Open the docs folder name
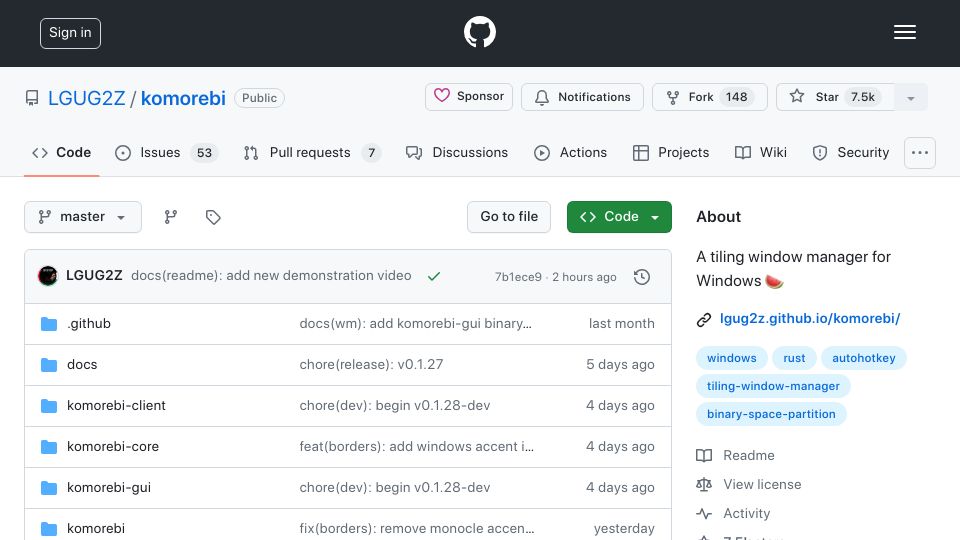The image size is (960, 540). 82,364
